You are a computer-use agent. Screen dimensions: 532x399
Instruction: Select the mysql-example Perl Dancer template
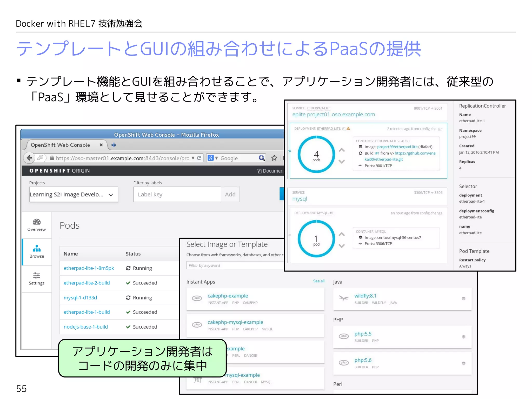[x=243, y=375]
